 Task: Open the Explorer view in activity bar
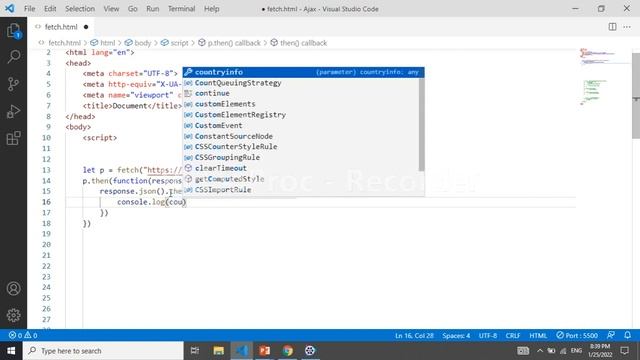pos(13,31)
